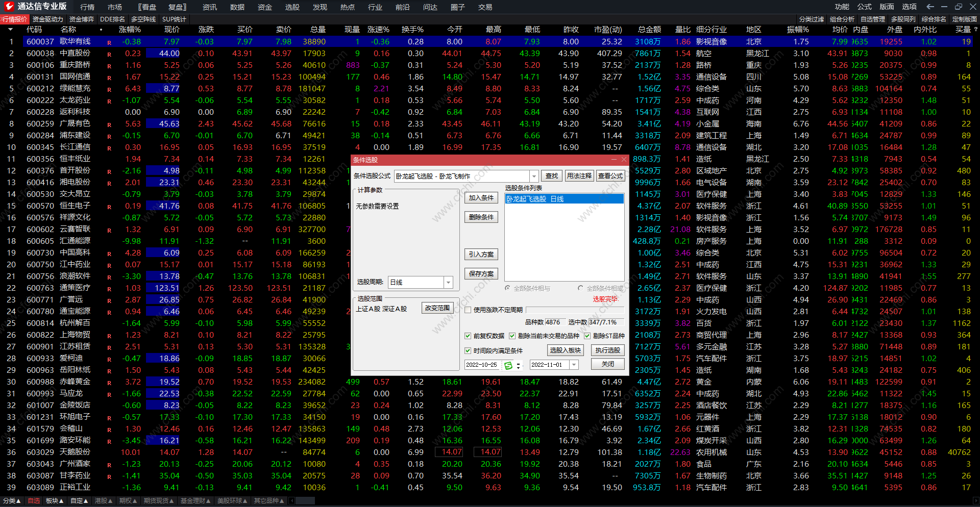Close the 条件选股 dialog with X

pyautogui.click(x=623, y=160)
